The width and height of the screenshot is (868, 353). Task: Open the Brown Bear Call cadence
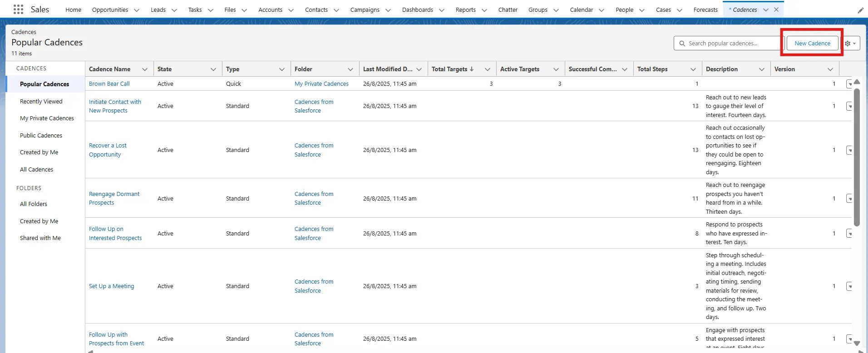coord(109,84)
